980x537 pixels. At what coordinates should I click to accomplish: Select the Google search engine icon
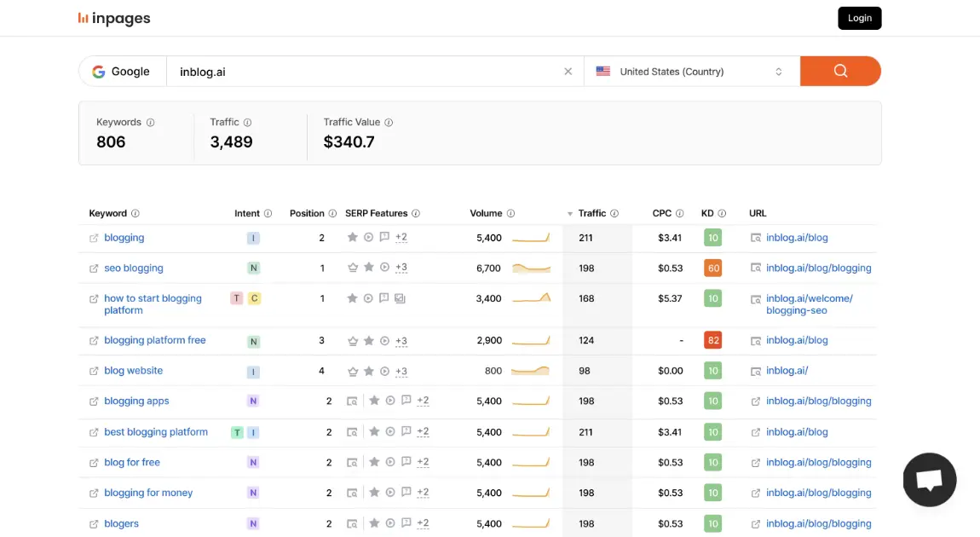pos(99,71)
